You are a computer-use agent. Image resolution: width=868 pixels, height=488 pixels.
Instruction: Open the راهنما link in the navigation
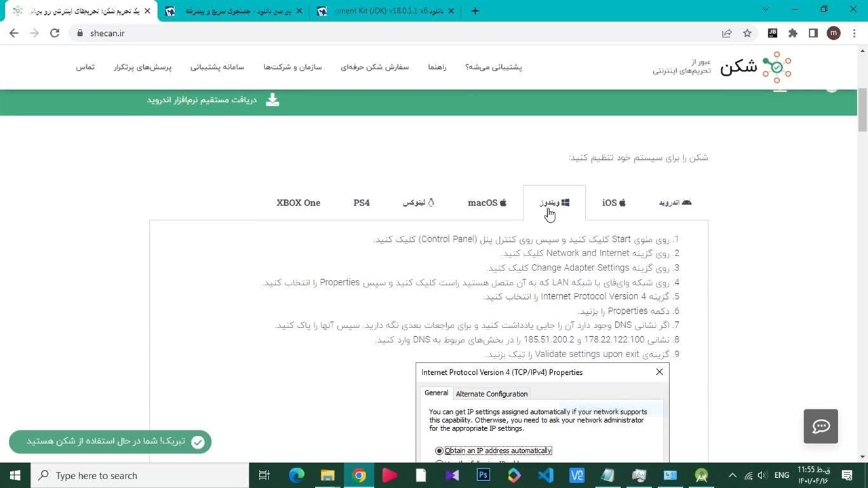click(x=437, y=67)
